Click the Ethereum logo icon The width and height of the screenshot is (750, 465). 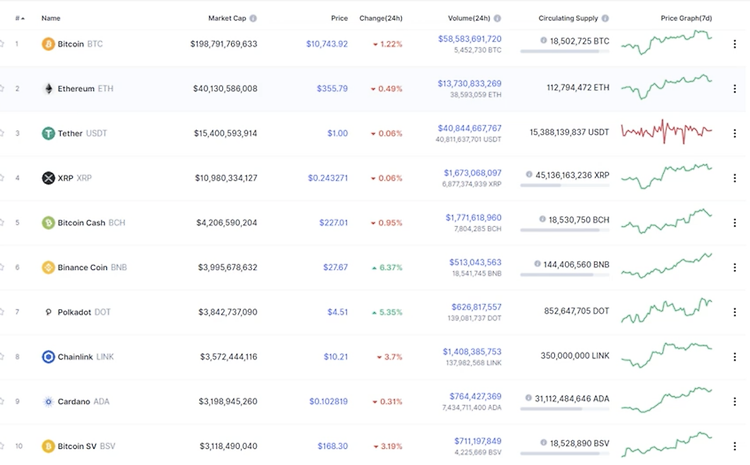48,89
